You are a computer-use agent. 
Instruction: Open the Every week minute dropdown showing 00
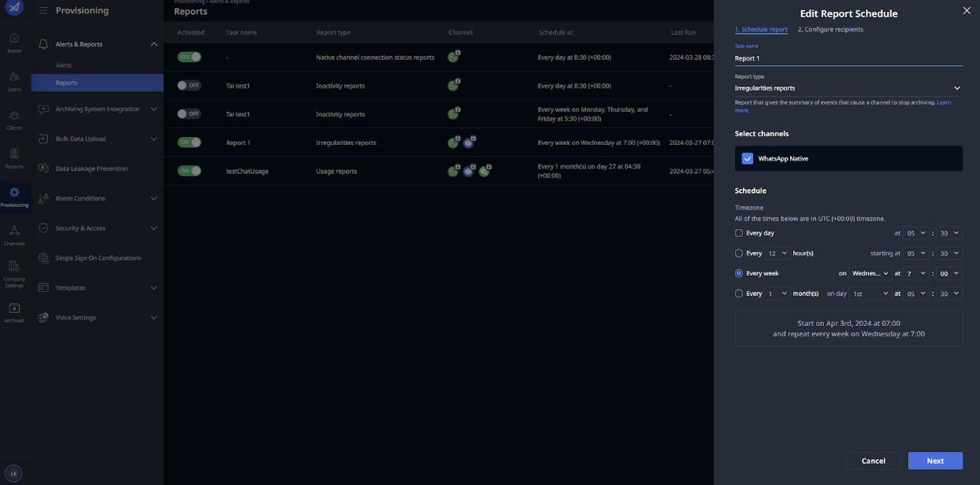(949, 273)
